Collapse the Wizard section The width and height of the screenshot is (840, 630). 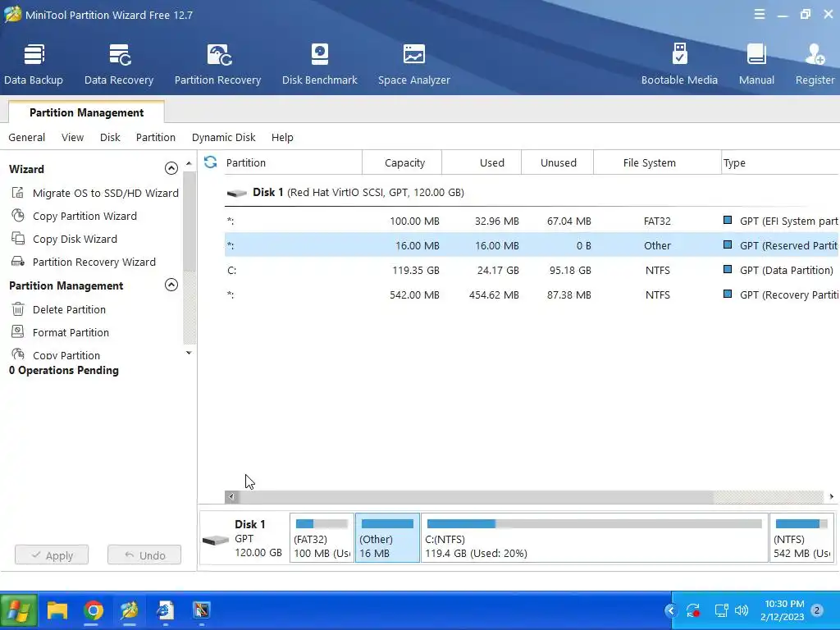(171, 168)
